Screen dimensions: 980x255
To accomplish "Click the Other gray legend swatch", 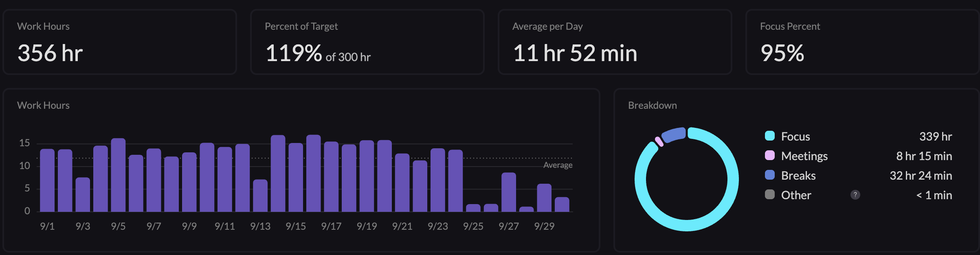I will 769,195.
